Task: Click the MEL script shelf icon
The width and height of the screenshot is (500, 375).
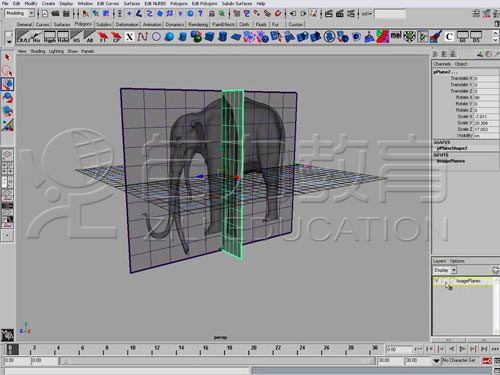Action: pos(396,36)
